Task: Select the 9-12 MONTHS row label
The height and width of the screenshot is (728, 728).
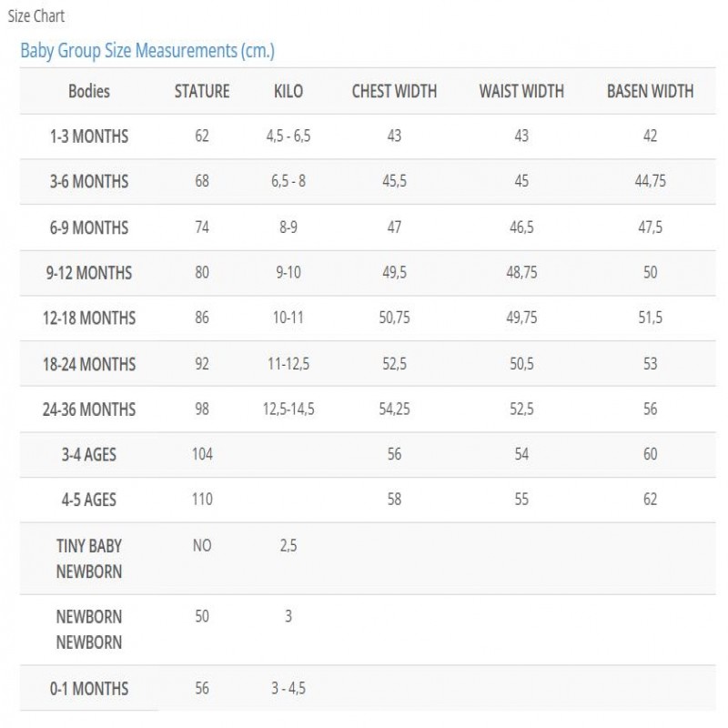Action: 89,273
